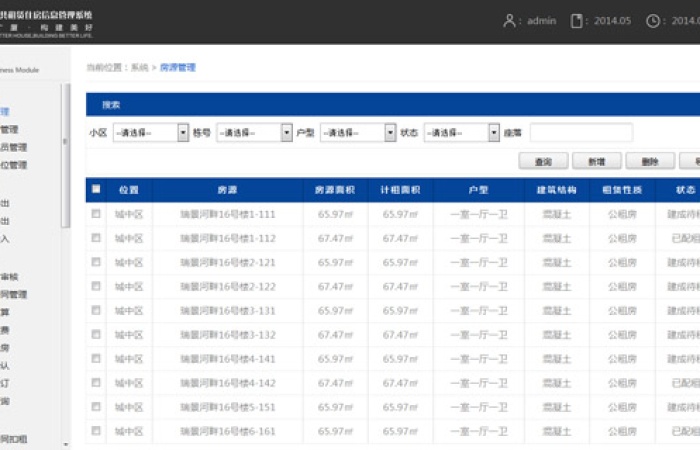Image resolution: width=700 pixels, height=450 pixels.
Task: Click cell 瑞景河畔16号楼1-111
Action: click(228, 214)
